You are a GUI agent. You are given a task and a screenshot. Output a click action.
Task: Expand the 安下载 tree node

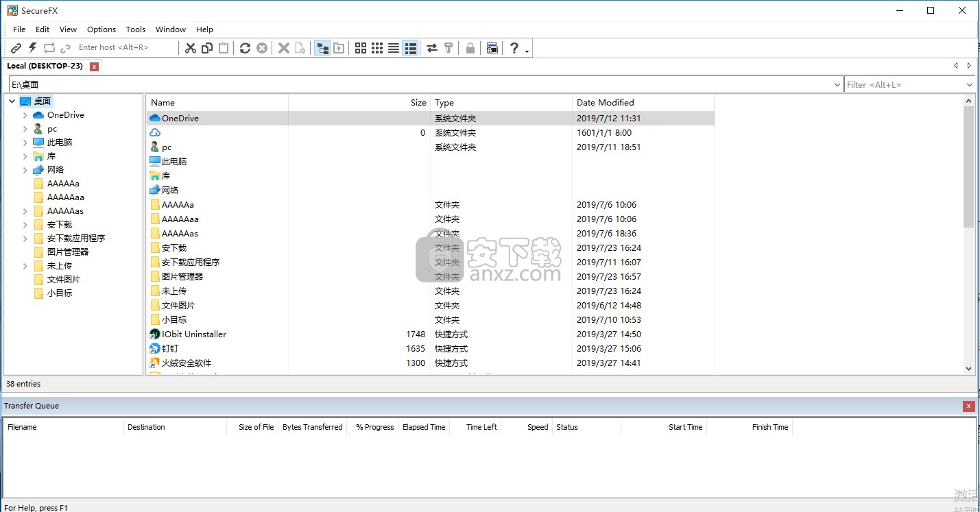click(25, 224)
